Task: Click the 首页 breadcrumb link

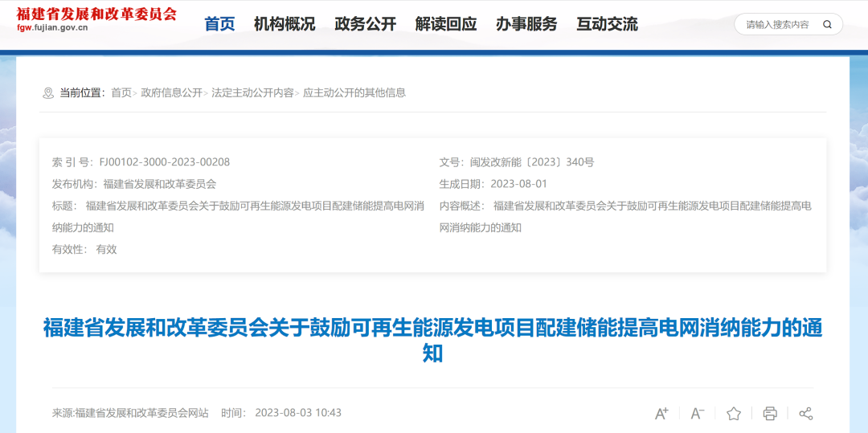Action: 121,93
